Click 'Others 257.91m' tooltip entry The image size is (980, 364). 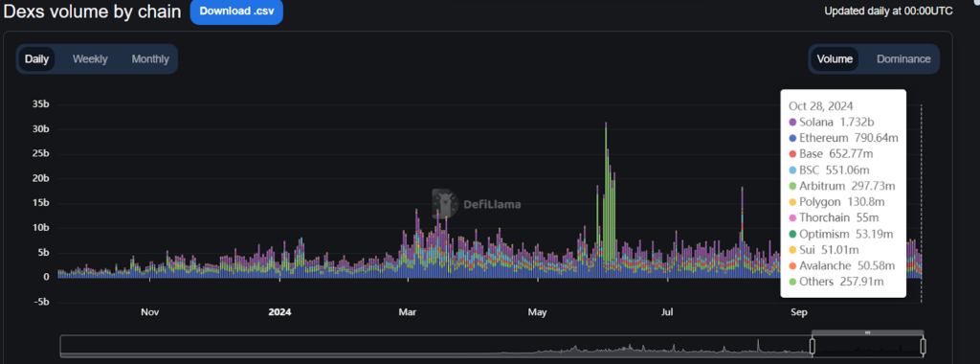836,282
